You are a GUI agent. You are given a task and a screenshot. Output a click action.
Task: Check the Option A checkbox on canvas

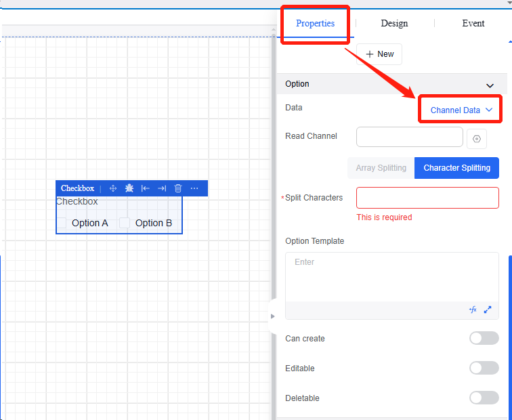[x=62, y=223]
